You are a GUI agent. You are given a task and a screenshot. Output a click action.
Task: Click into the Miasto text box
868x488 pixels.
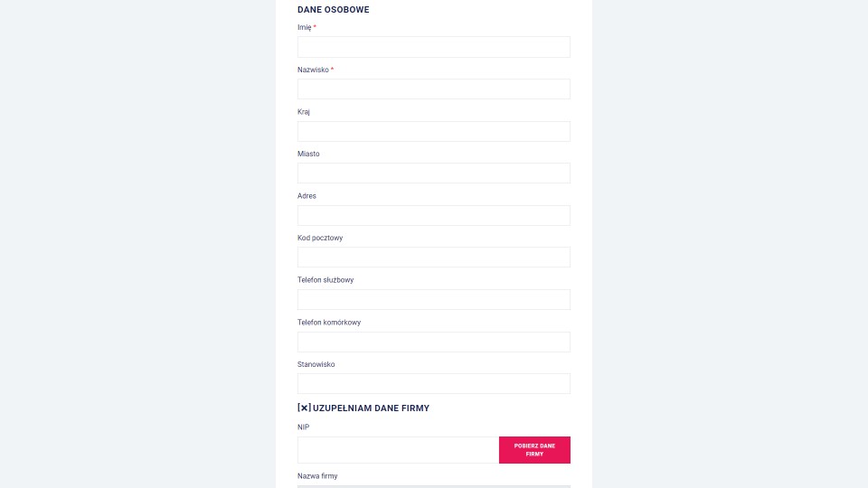point(433,174)
